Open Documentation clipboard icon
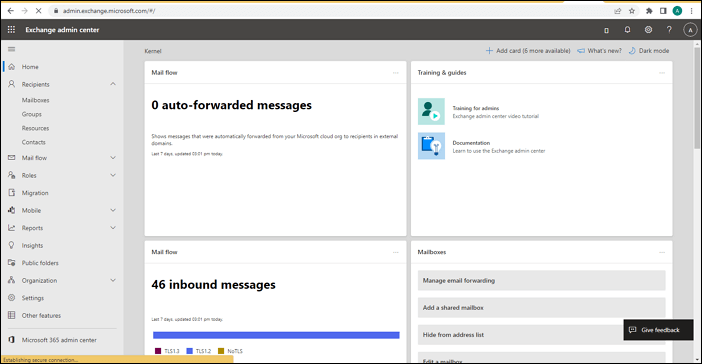Screen dimensions: 702x364 click(431, 146)
